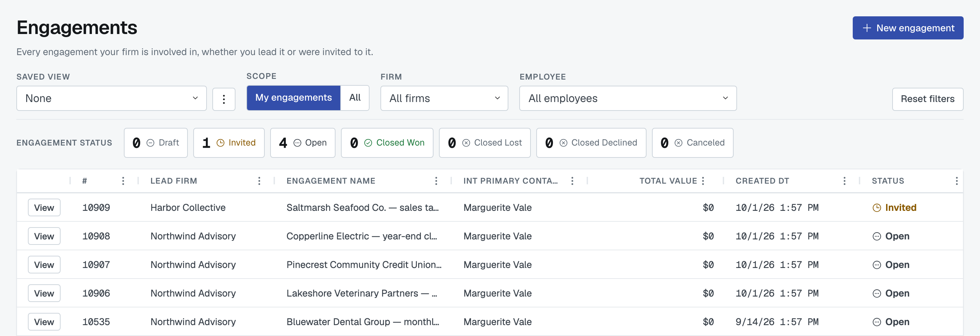Open the Int Primary Contact column menu
This screenshot has width=980, height=336.
(x=572, y=181)
